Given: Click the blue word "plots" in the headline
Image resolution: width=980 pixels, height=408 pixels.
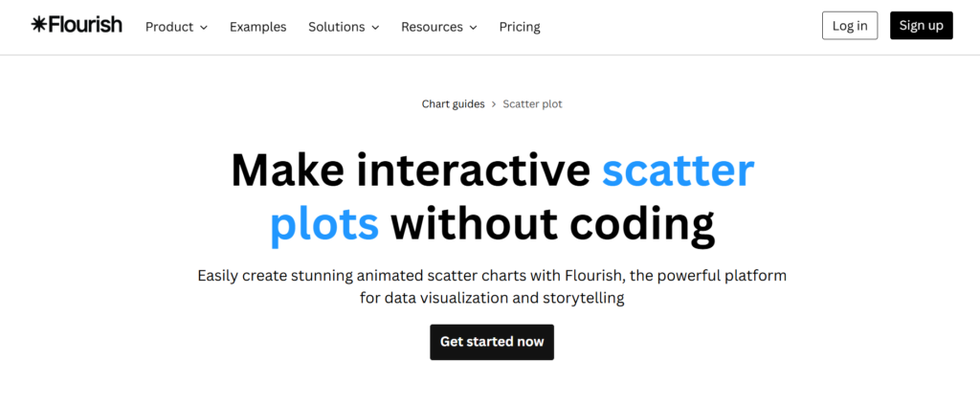Looking at the screenshot, I should pos(324,223).
